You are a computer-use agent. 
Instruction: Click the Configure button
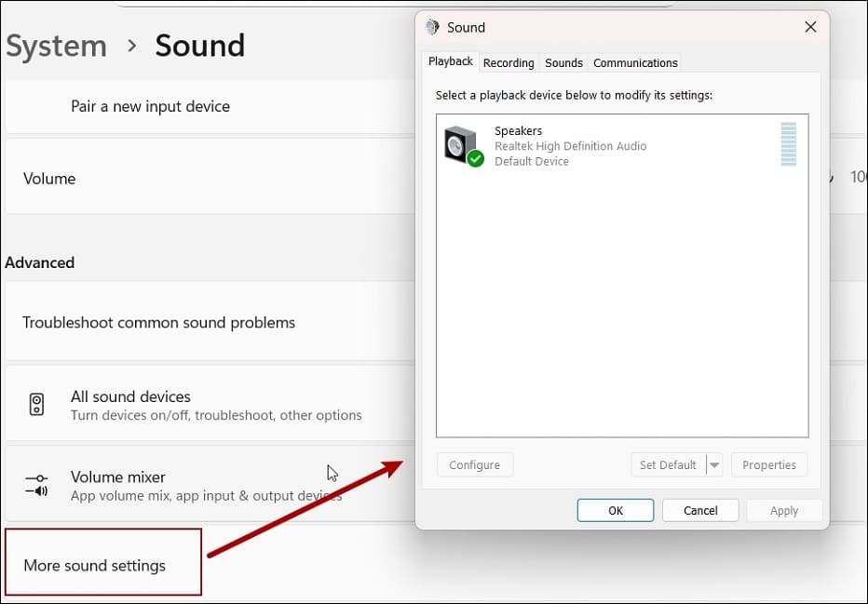click(x=475, y=464)
